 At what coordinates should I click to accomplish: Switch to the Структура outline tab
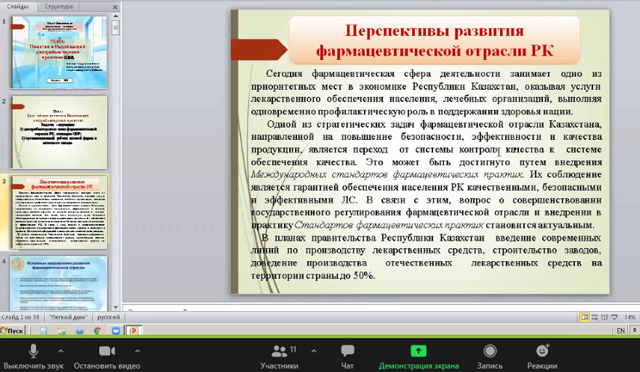pos(58,7)
